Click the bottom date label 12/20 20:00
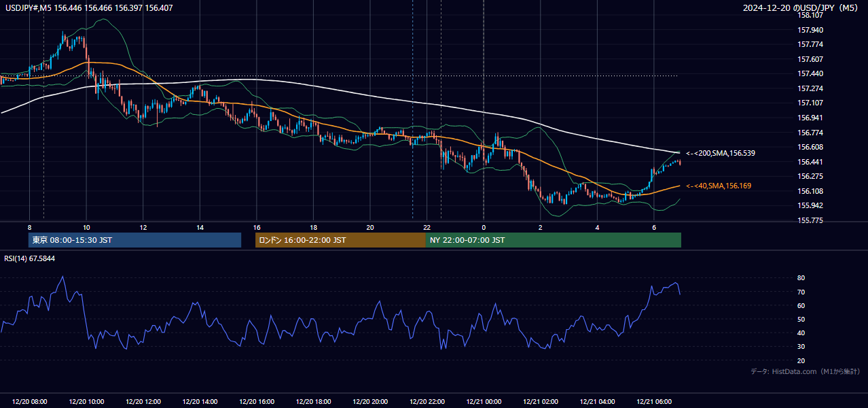The height and width of the screenshot is (408, 868). [370, 402]
